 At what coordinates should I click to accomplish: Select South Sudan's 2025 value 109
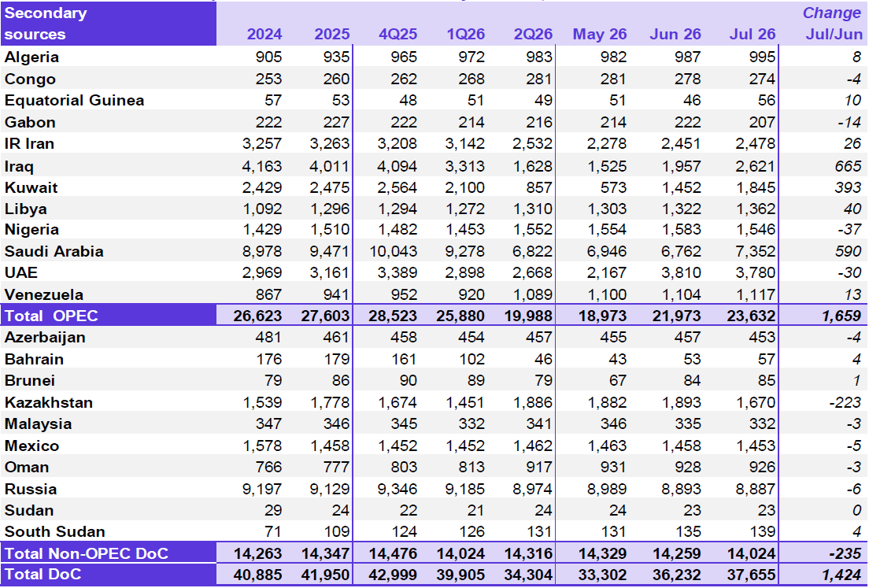[336, 531]
